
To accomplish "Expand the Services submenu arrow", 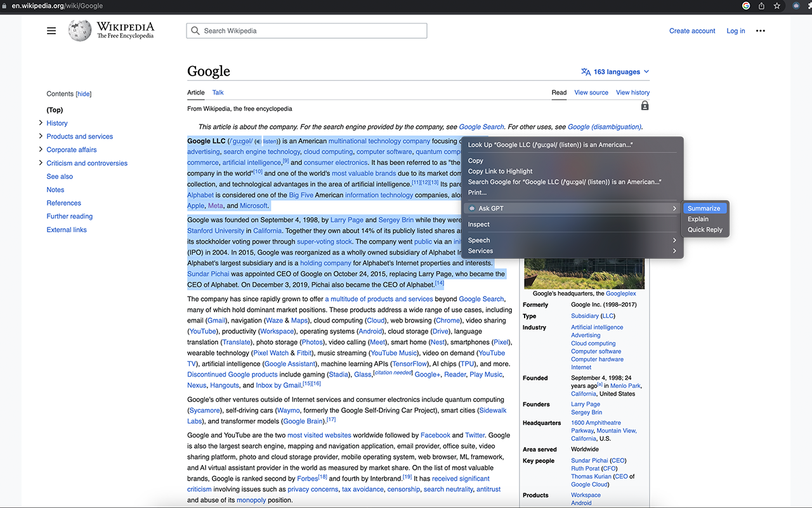I will pos(674,251).
